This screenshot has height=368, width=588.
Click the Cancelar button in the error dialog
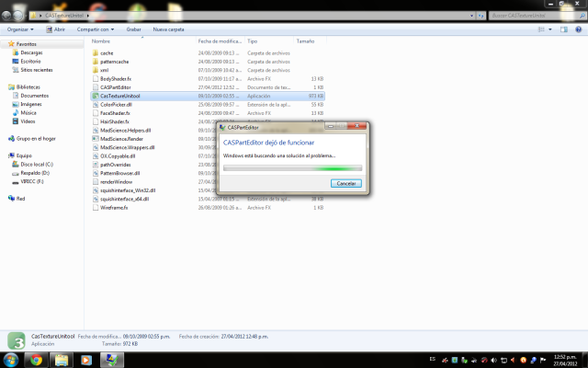(x=345, y=183)
